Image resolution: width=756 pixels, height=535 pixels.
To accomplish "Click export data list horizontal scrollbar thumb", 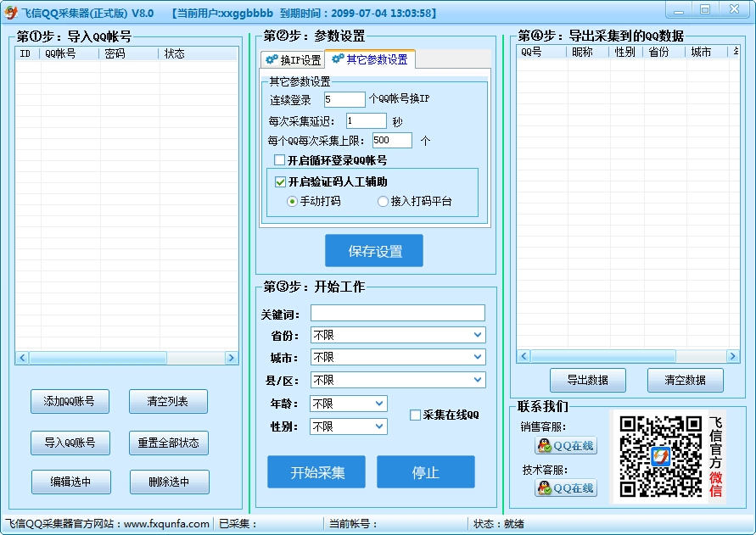I will [603, 356].
